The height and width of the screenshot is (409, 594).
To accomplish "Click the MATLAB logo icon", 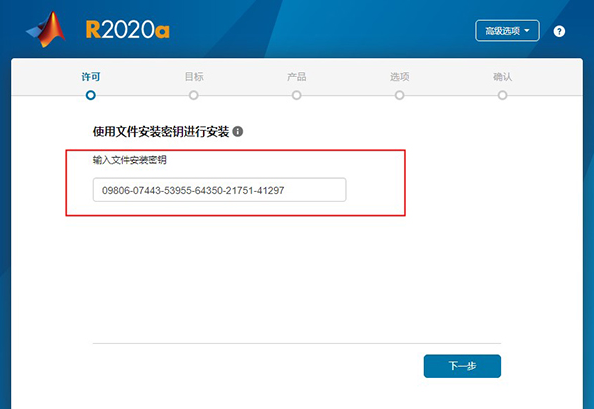I will [46, 30].
